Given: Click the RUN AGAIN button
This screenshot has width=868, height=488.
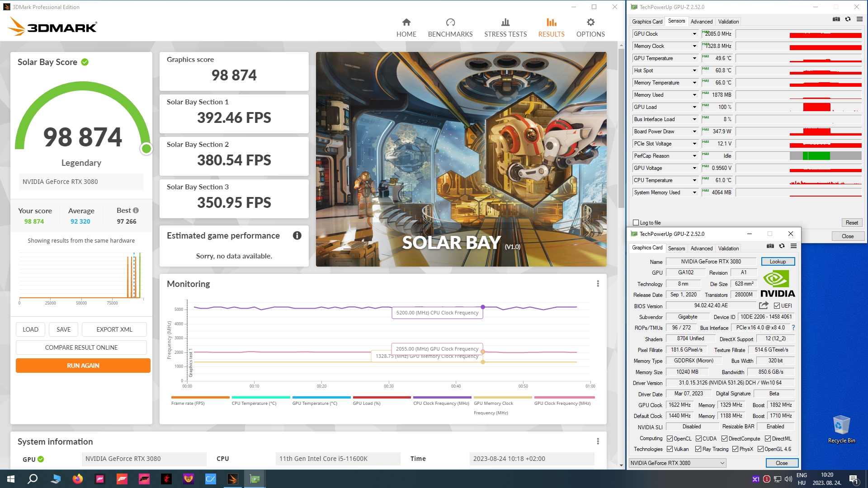Looking at the screenshot, I should [83, 366].
